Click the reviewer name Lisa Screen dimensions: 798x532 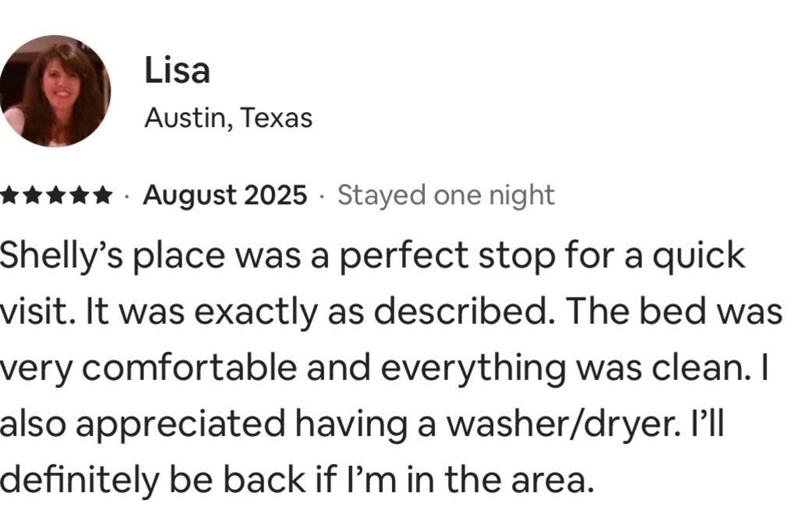pos(177,72)
